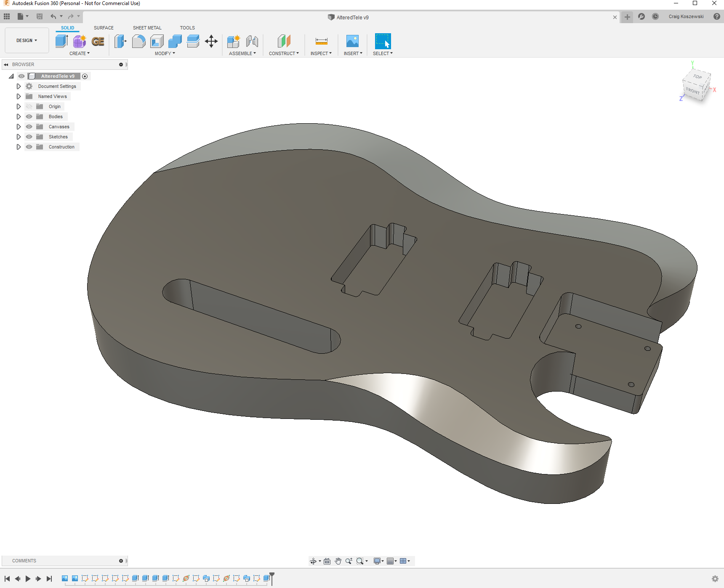Hide the Sketches folder
This screenshot has height=588, width=724.
click(29, 137)
